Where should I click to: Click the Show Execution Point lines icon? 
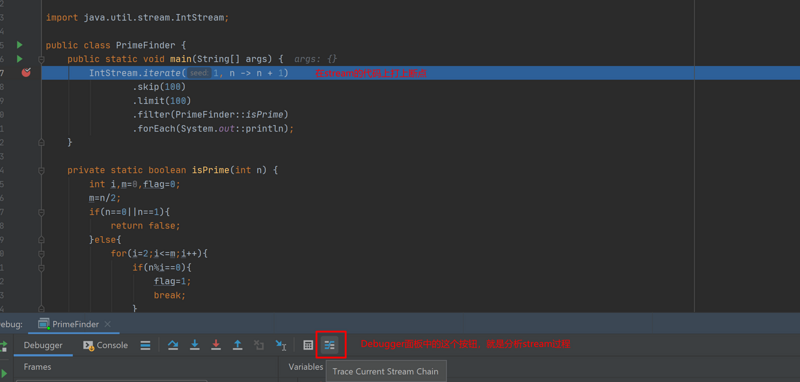pos(145,345)
